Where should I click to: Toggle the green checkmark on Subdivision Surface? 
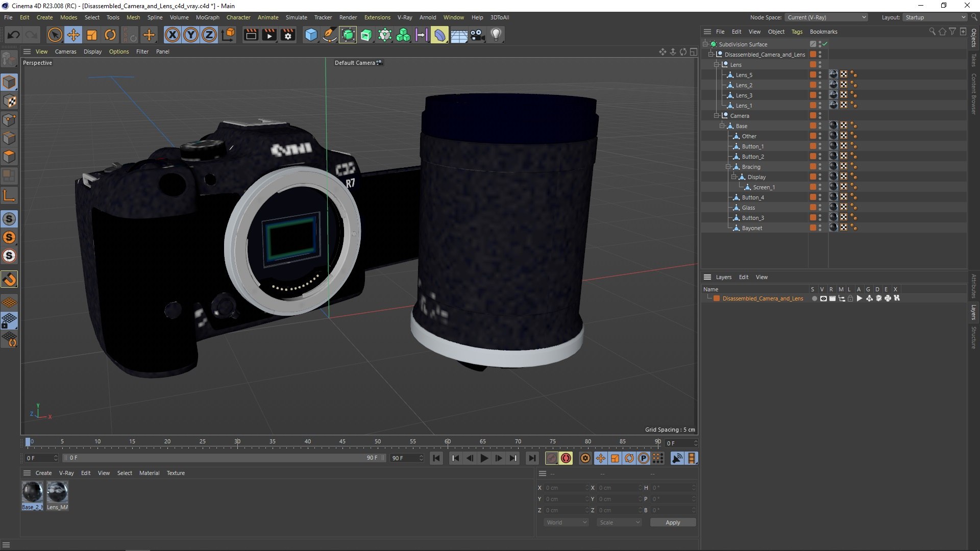pos(825,44)
